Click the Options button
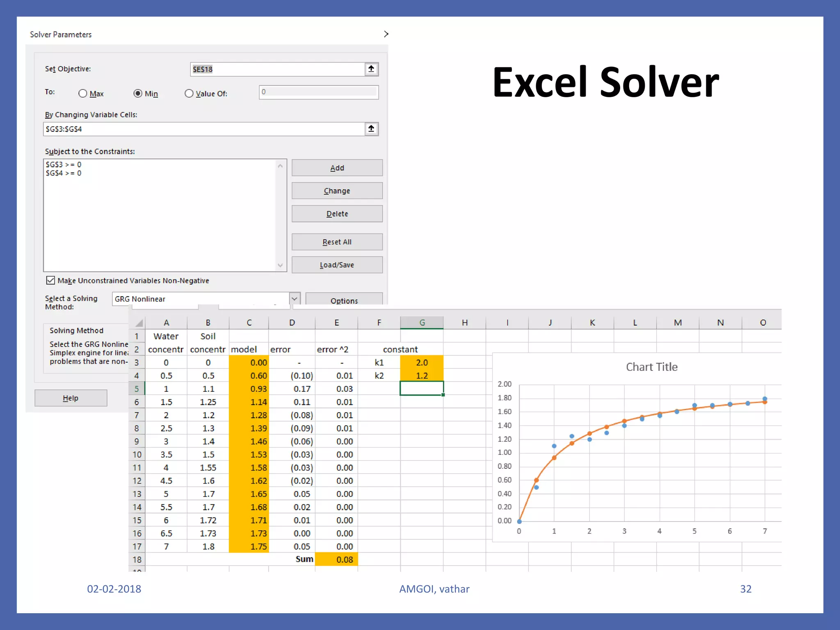This screenshot has height=630, width=840. click(344, 299)
